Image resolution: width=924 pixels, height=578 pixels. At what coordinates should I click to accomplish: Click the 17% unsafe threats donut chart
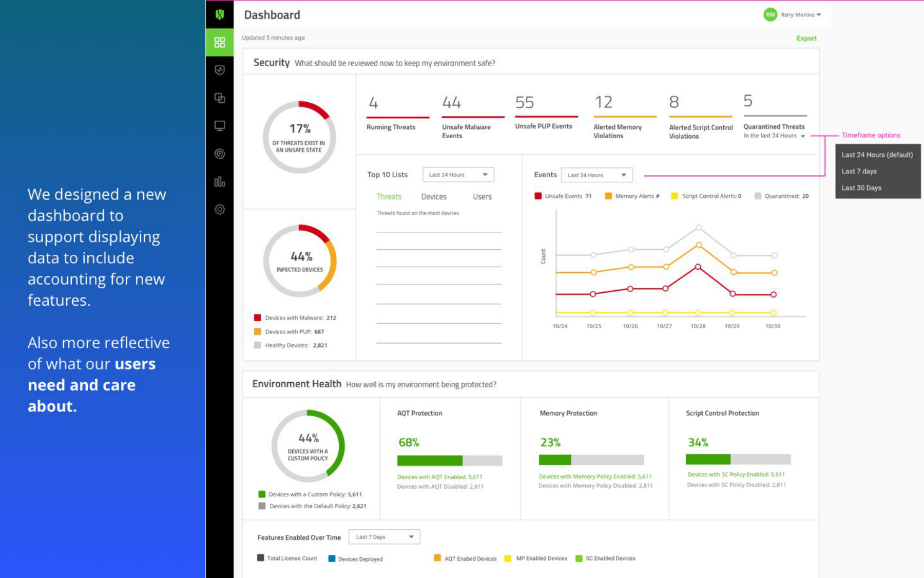[x=299, y=137]
